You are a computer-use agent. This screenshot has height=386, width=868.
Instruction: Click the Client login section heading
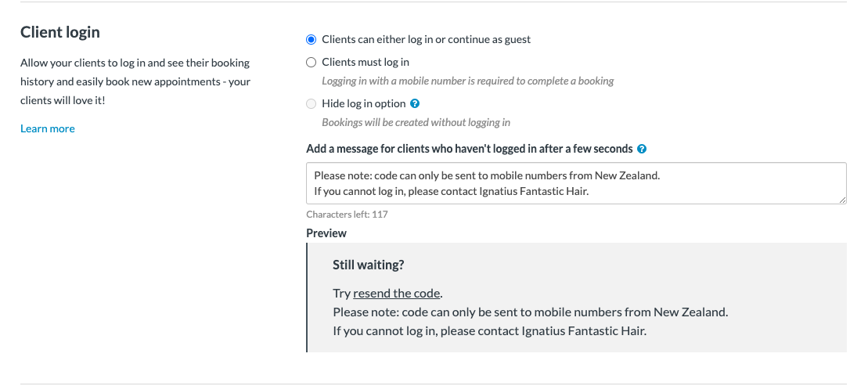[60, 32]
